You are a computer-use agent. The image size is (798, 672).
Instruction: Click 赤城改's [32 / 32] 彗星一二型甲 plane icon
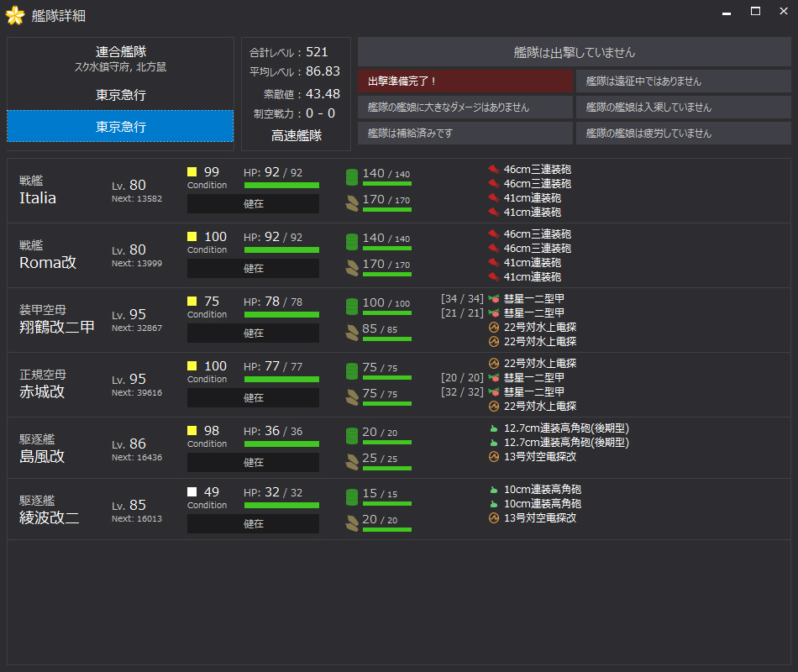[x=494, y=391]
